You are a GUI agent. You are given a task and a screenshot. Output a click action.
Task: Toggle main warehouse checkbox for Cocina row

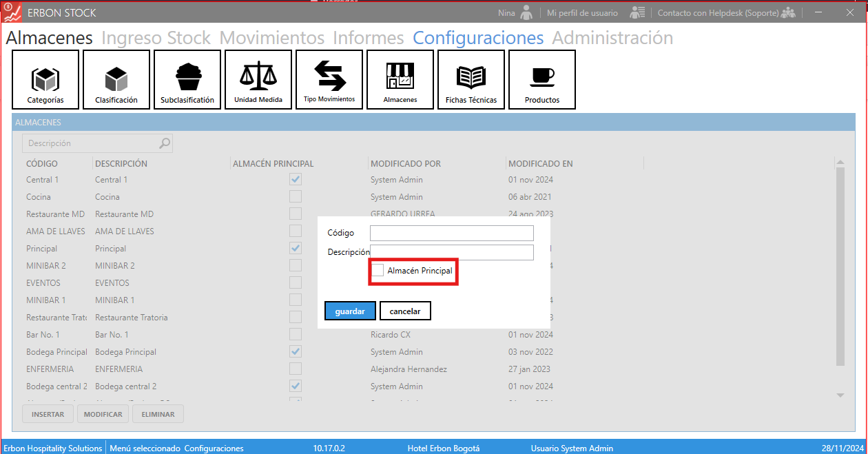tap(296, 196)
